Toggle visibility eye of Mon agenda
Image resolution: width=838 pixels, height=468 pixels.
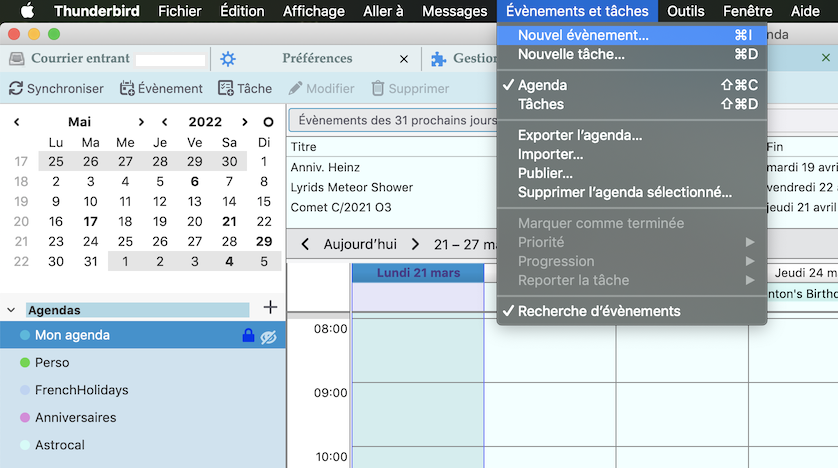pyautogui.click(x=268, y=337)
